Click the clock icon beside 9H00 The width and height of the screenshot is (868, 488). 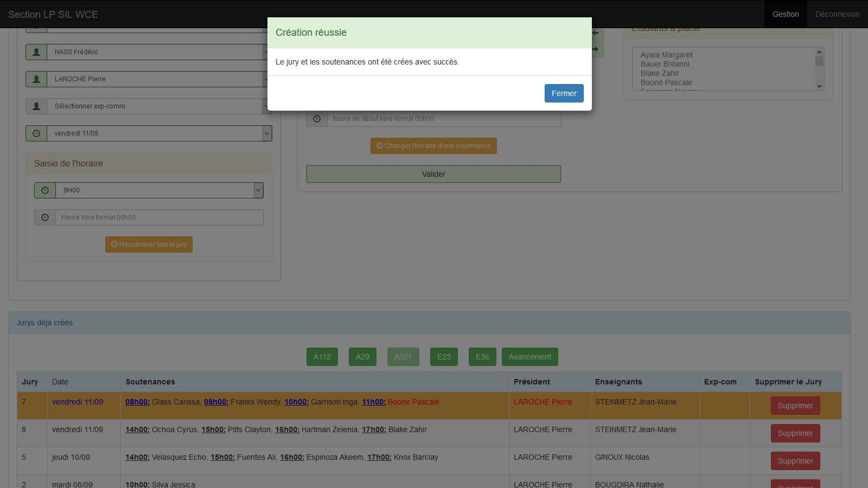pos(45,190)
